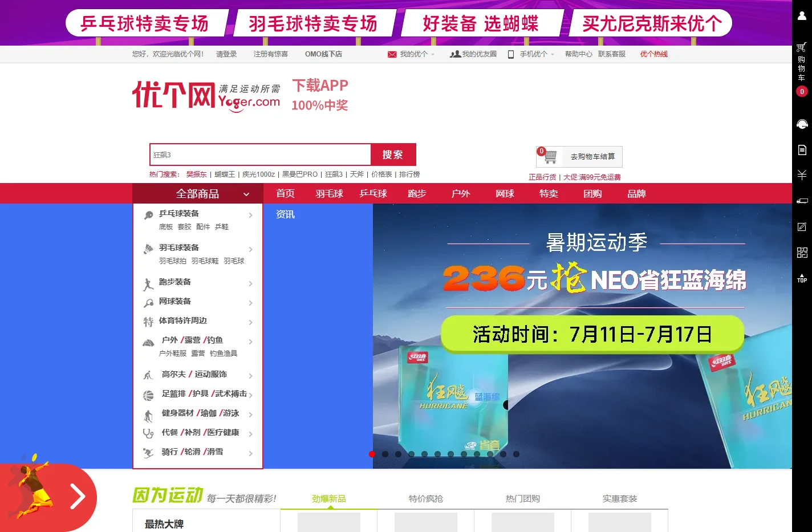Click the 排行榜 hot search link

pyautogui.click(x=409, y=174)
